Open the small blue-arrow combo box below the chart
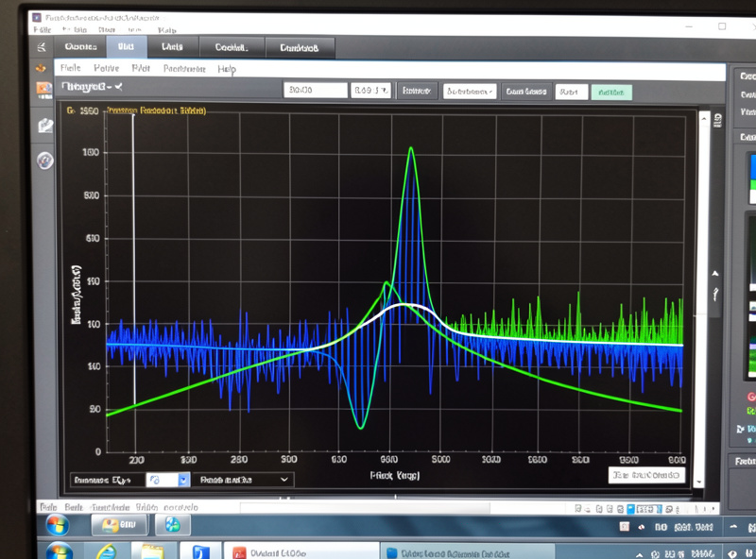This screenshot has width=756, height=559. (x=168, y=480)
